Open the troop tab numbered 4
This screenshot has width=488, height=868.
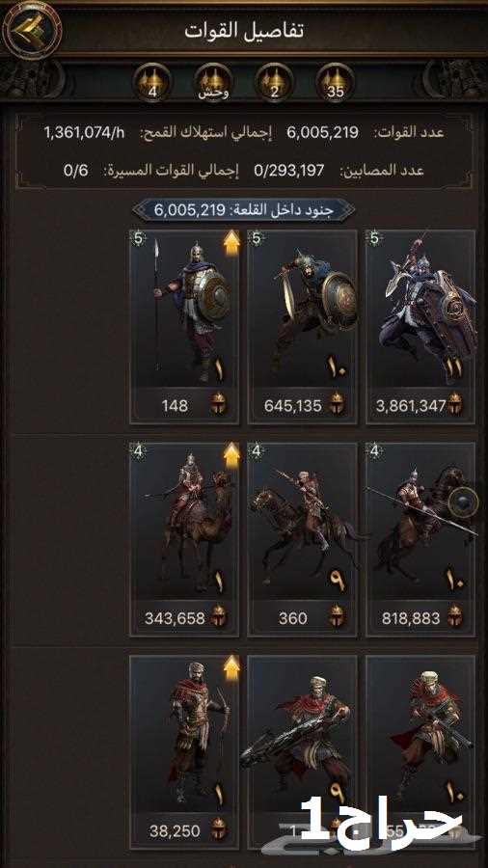point(152,83)
